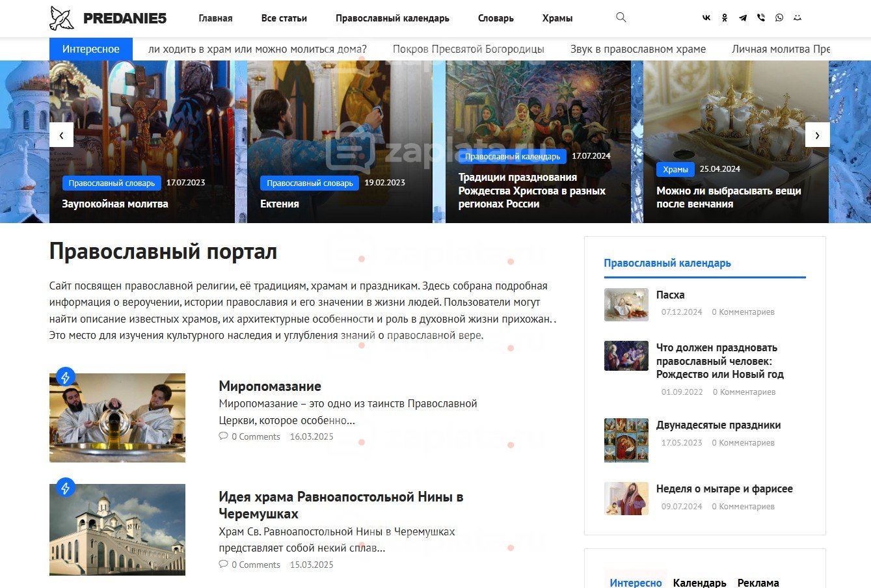Image resolution: width=871 pixels, height=588 pixels.
Task: Switch to Календарь tab in sidebar
Action: pyautogui.click(x=699, y=583)
